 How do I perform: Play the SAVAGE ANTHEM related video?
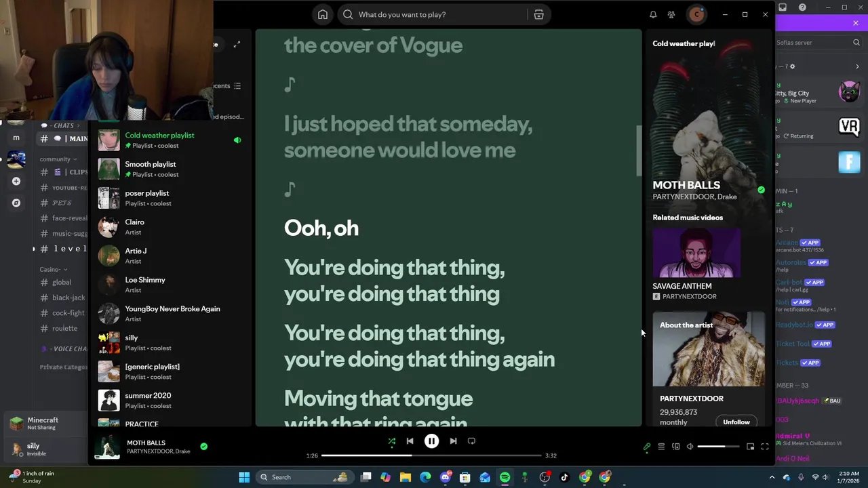tap(696, 253)
